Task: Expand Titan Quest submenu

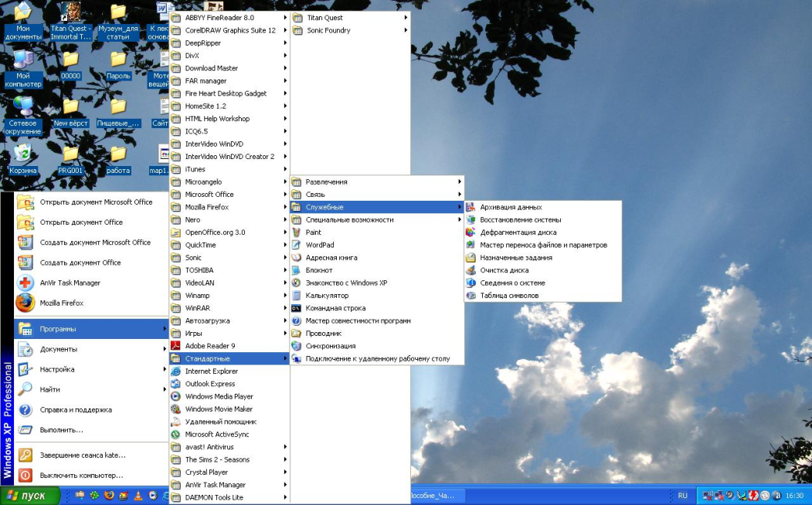Action: (x=351, y=18)
